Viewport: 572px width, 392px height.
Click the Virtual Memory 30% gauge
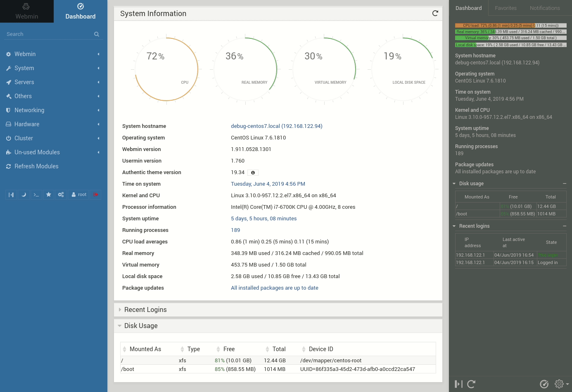pos(324,69)
